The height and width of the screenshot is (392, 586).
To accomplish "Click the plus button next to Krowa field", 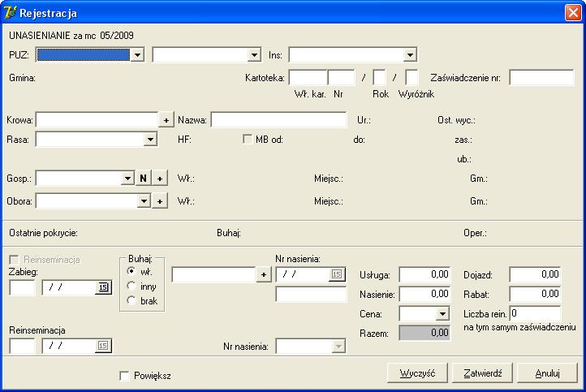I will (166, 120).
